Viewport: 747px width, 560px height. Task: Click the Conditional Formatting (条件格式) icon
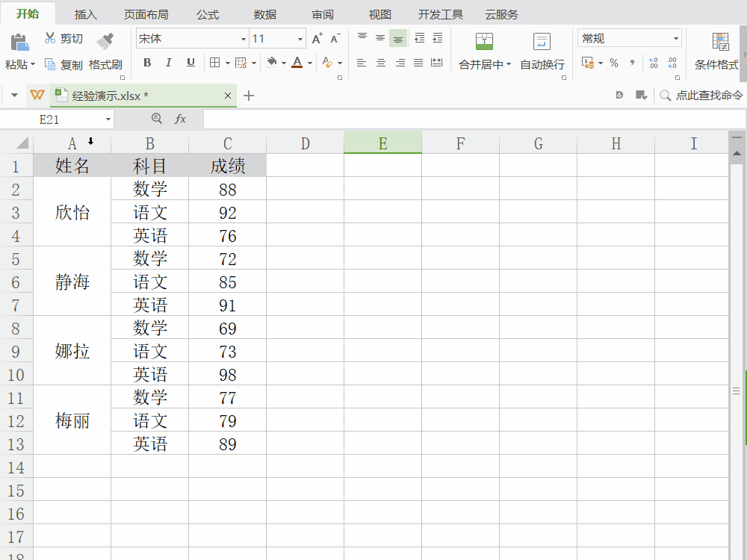(x=720, y=41)
